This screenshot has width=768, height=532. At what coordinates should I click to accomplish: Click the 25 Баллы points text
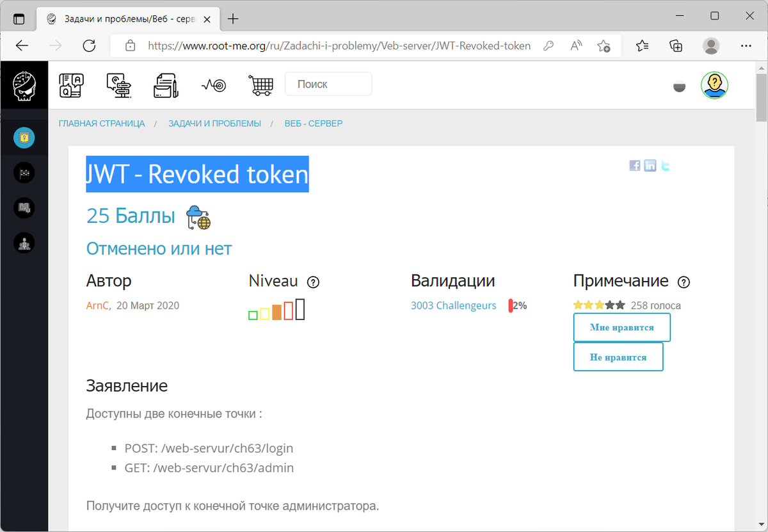(131, 216)
